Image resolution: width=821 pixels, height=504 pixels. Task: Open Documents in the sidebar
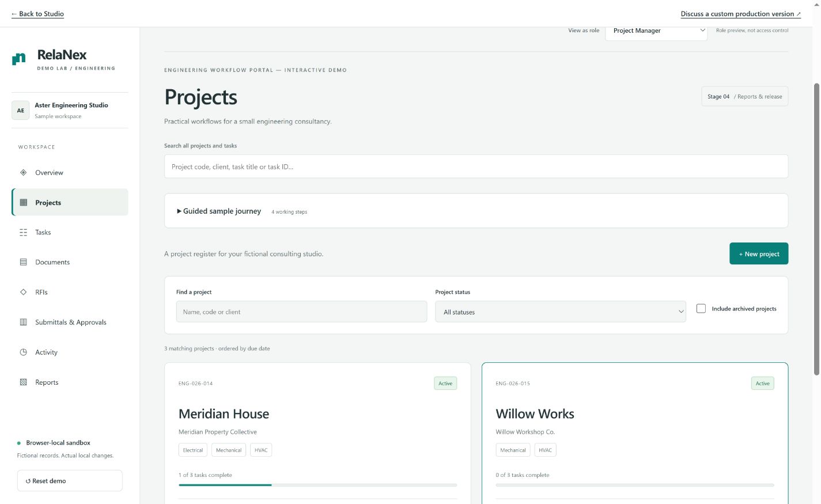pyautogui.click(x=70, y=263)
